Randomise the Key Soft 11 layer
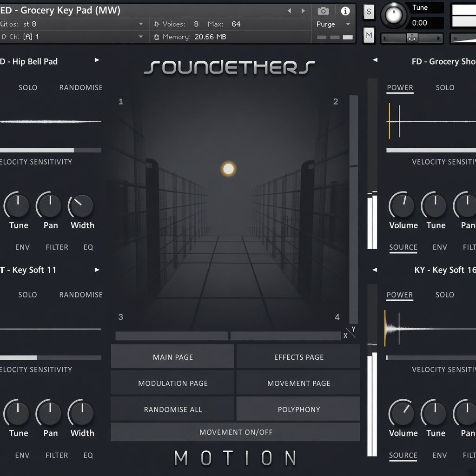 pyautogui.click(x=81, y=295)
